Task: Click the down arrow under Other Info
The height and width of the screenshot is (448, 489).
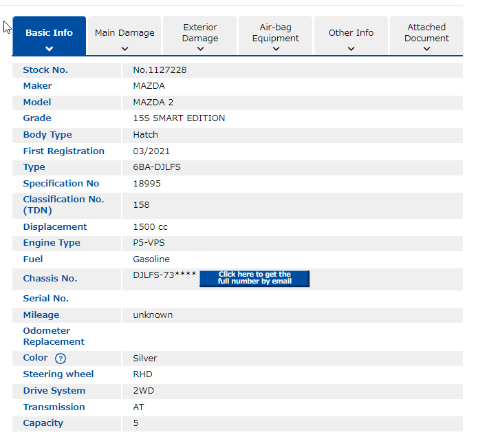Action: pyautogui.click(x=351, y=49)
